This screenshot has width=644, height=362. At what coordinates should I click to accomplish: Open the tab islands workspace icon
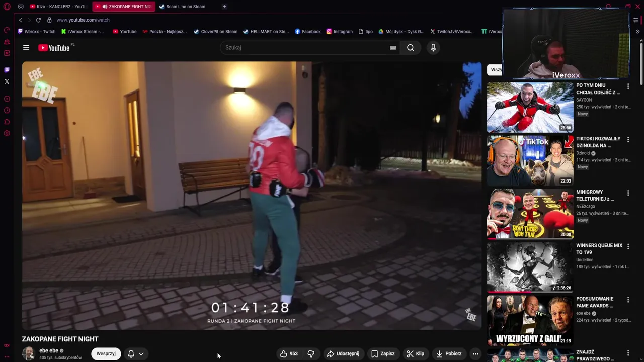(21, 7)
